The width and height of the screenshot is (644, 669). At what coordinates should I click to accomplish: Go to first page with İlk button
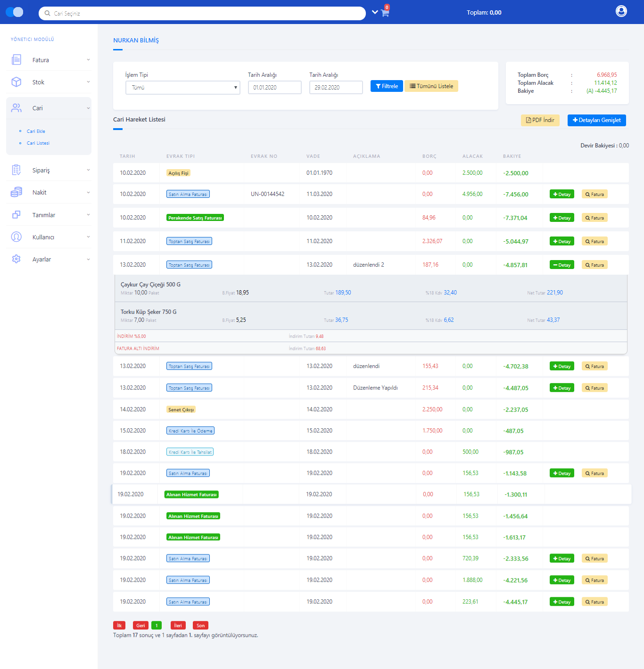coord(119,625)
